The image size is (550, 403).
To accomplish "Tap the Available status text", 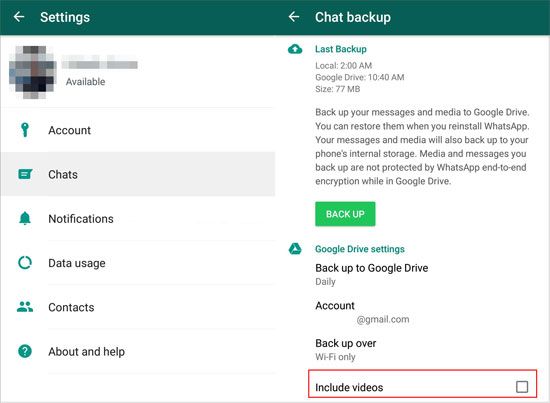I will (86, 82).
